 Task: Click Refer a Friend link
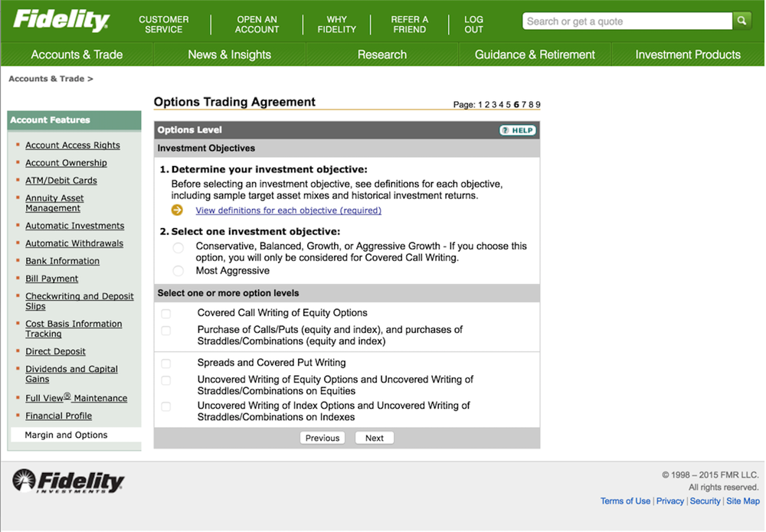click(409, 24)
